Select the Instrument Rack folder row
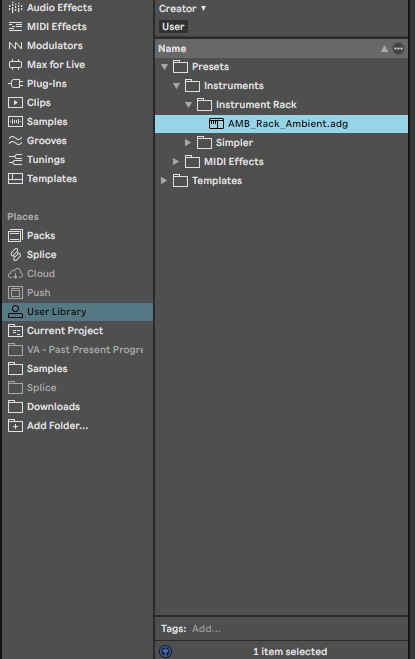 click(x=281, y=105)
